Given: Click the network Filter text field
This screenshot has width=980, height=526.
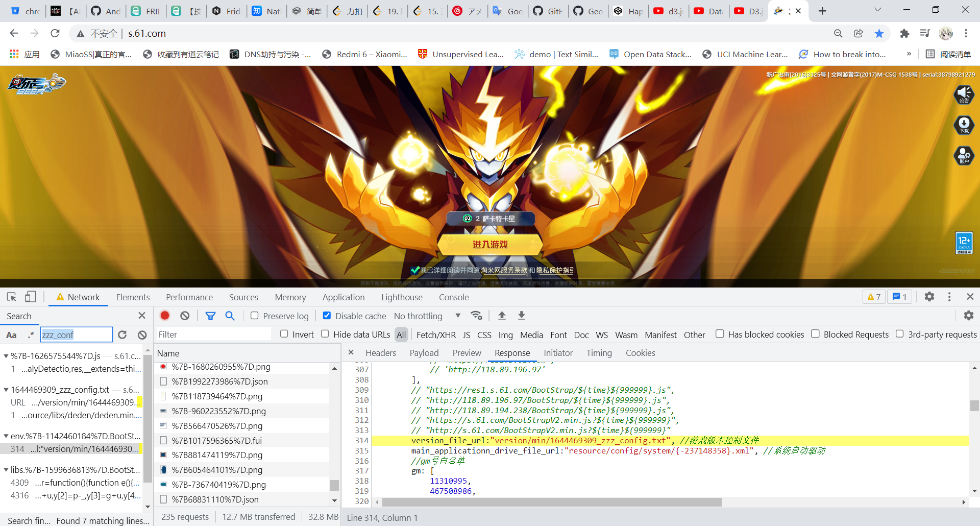Looking at the screenshot, I should click(x=213, y=334).
